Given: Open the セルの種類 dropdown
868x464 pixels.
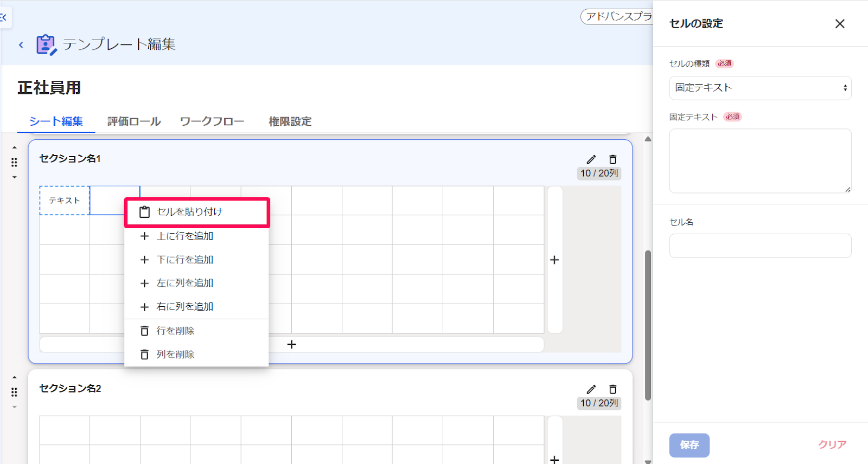Looking at the screenshot, I should point(760,88).
